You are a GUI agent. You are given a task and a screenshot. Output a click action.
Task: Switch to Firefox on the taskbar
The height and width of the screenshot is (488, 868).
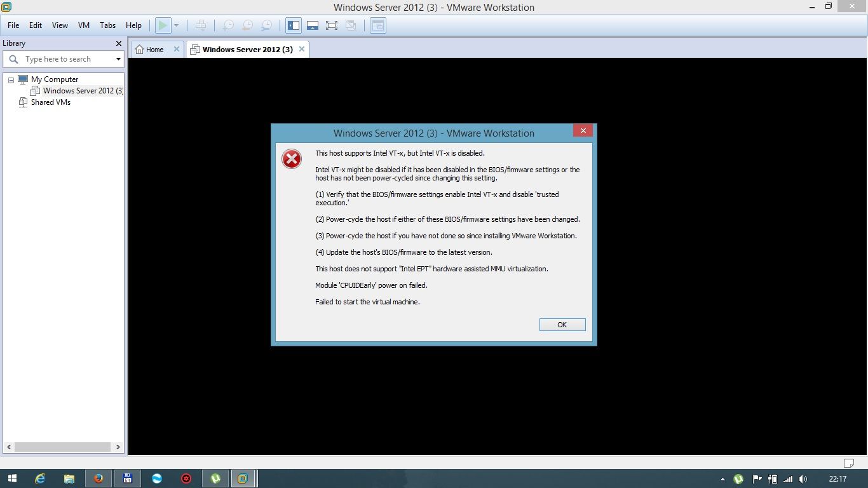98,478
